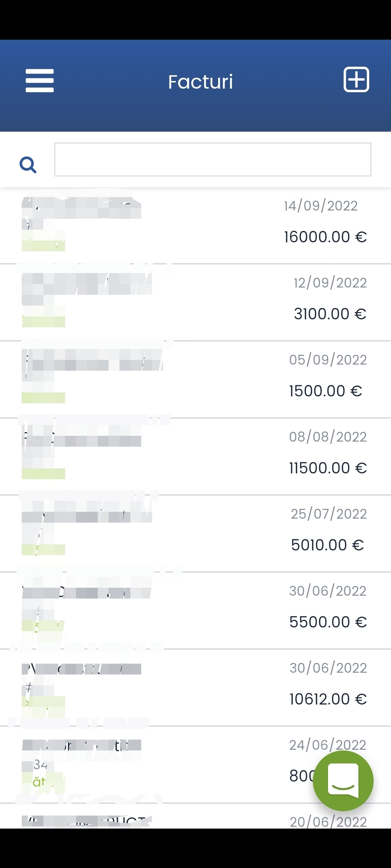Tap the 08/08/2022 invoice date

328,437
